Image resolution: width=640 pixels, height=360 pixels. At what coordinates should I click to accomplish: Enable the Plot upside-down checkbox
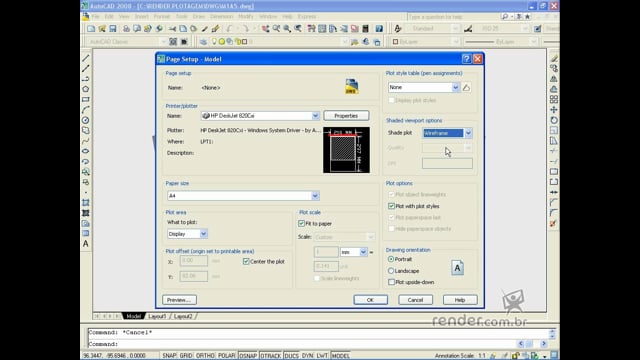[x=391, y=282]
